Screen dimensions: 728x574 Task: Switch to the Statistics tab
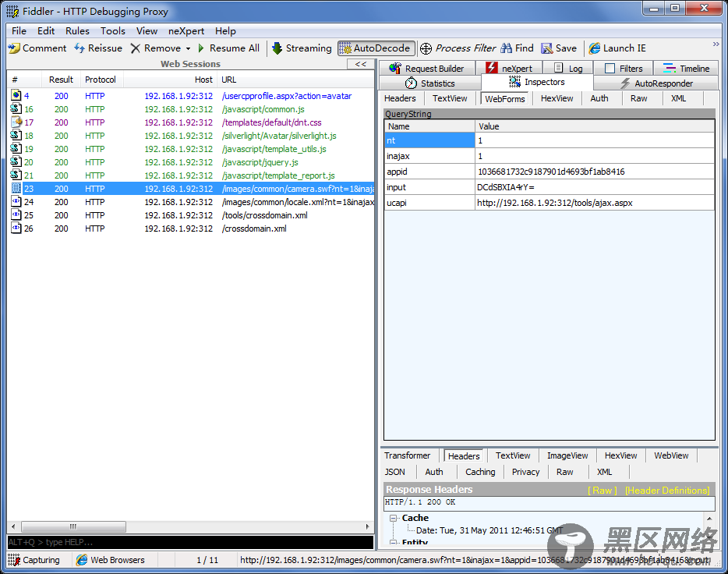(x=430, y=83)
